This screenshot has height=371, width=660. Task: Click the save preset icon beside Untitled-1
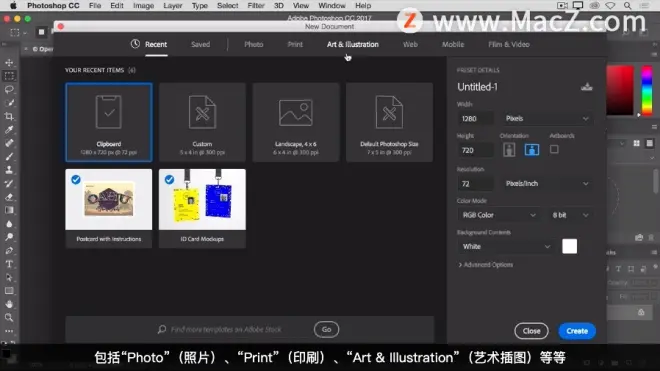tap(586, 87)
